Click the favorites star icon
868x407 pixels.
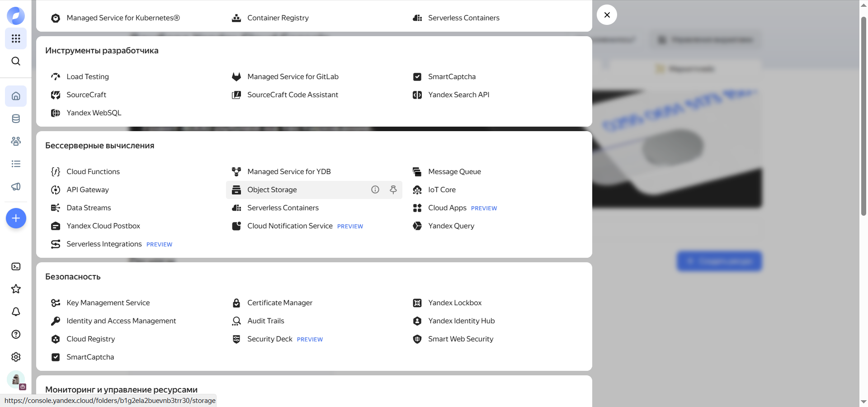pyautogui.click(x=16, y=289)
